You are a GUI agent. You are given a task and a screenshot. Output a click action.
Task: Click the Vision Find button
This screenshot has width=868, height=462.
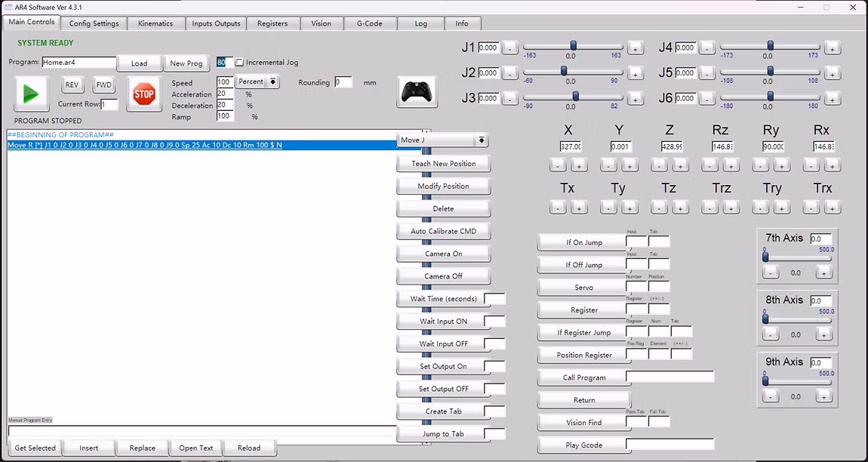tap(584, 422)
